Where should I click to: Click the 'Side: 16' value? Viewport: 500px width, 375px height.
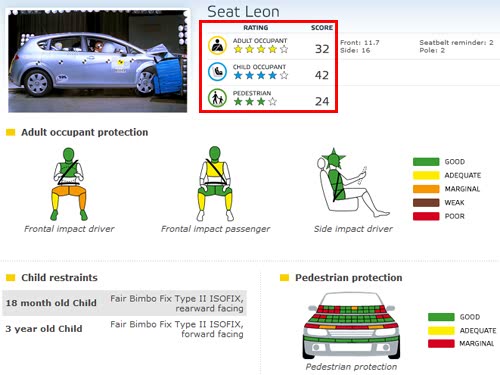[x=355, y=50]
